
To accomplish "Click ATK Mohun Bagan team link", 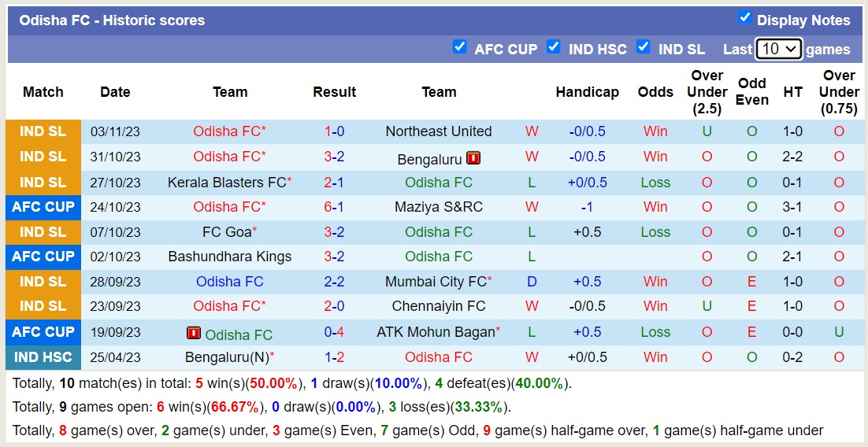I will click(436, 332).
